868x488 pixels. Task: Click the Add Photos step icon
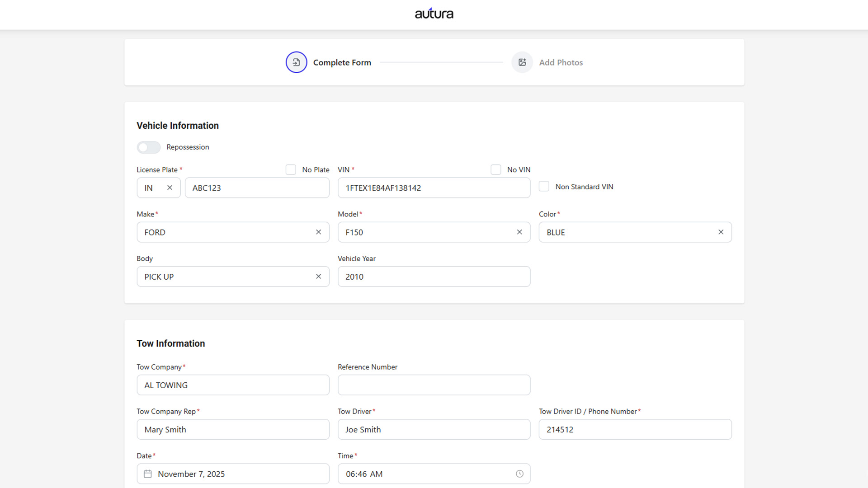click(x=522, y=62)
